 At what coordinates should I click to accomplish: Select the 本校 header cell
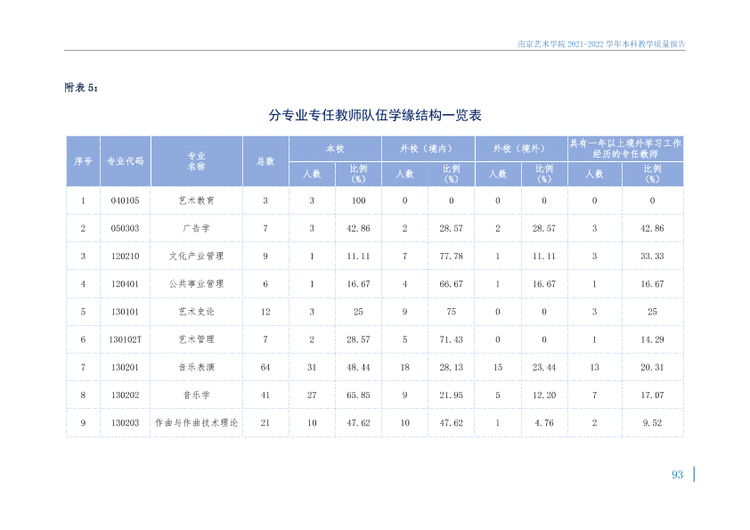(335, 149)
